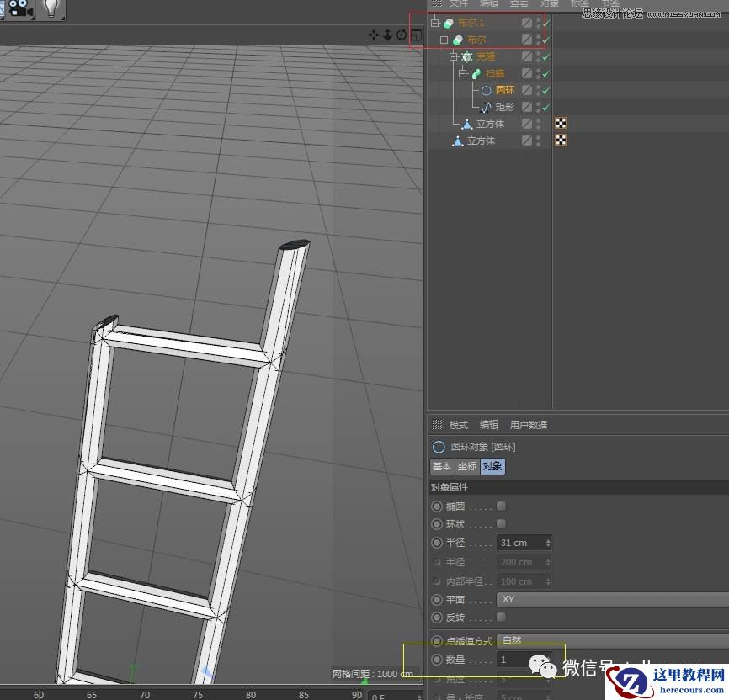Open the 文件 menu in object manager
729x700 pixels.
coord(458,4)
